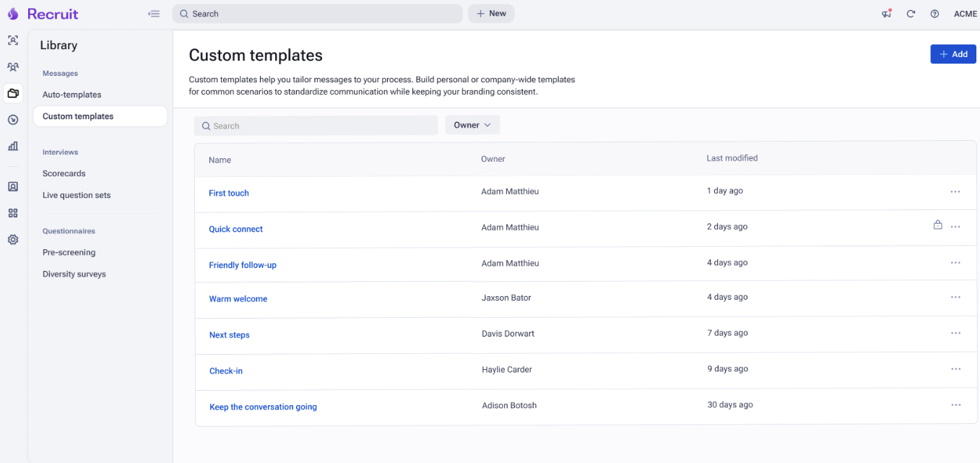Viewport: 980px width, 463px height.
Task: Select the candidate search icon in sidebar
Action: 13,40
